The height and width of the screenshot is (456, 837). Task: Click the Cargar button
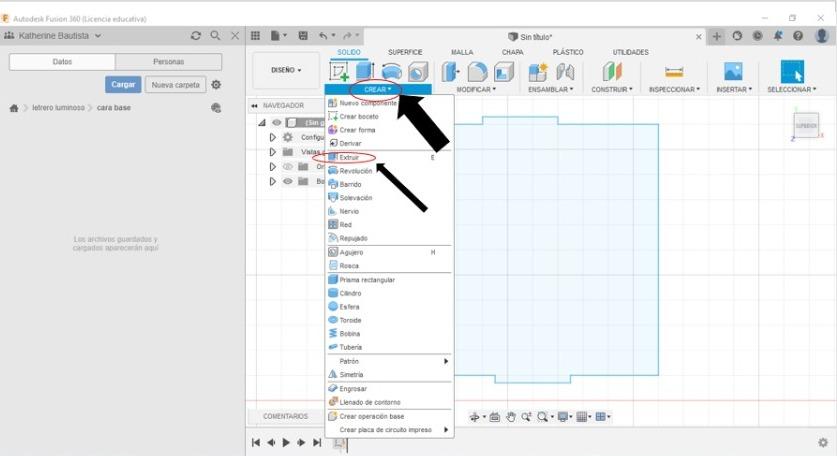[x=123, y=84]
